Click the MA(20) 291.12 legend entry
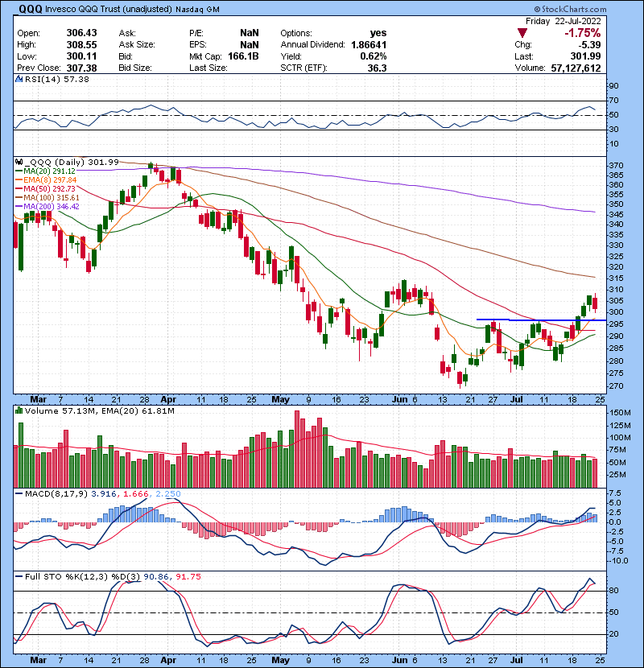This screenshot has width=644, height=668. tap(49, 171)
